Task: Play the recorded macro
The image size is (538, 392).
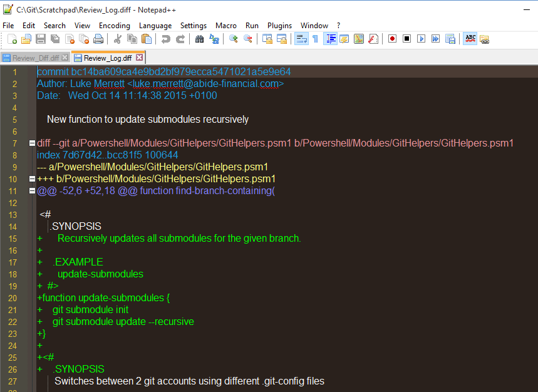Action: 422,39
